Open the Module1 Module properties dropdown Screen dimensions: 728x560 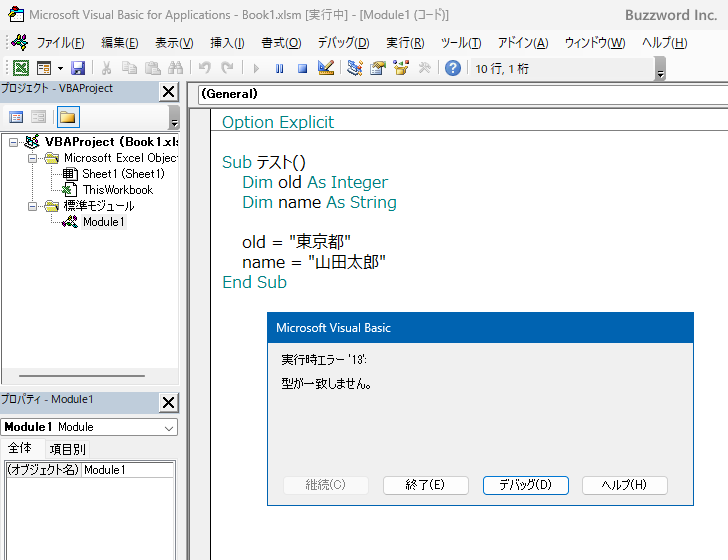[89, 427]
